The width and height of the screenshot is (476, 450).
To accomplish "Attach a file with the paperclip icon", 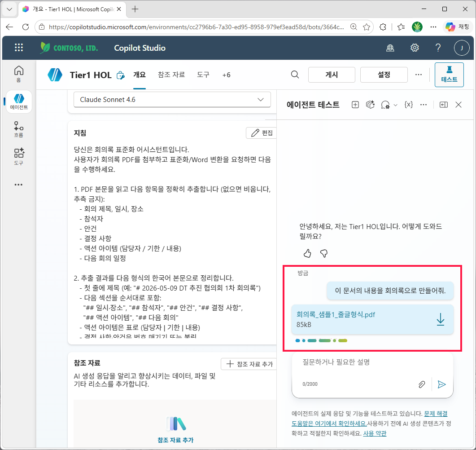I will [422, 384].
